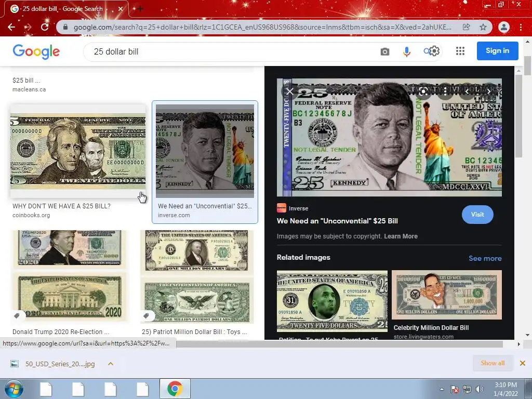The image size is (532, 399).
Task: Click the browser forward arrow
Action: click(28, 27)
